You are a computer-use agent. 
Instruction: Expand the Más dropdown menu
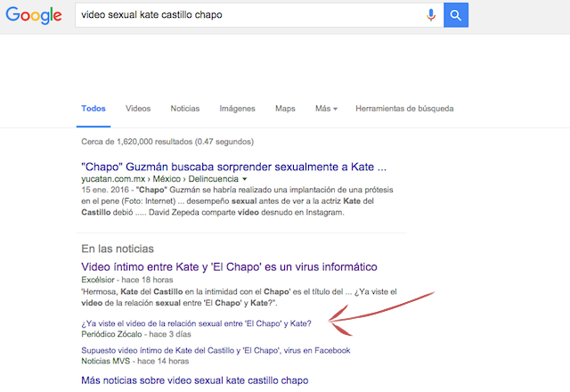tap(326, 109)
